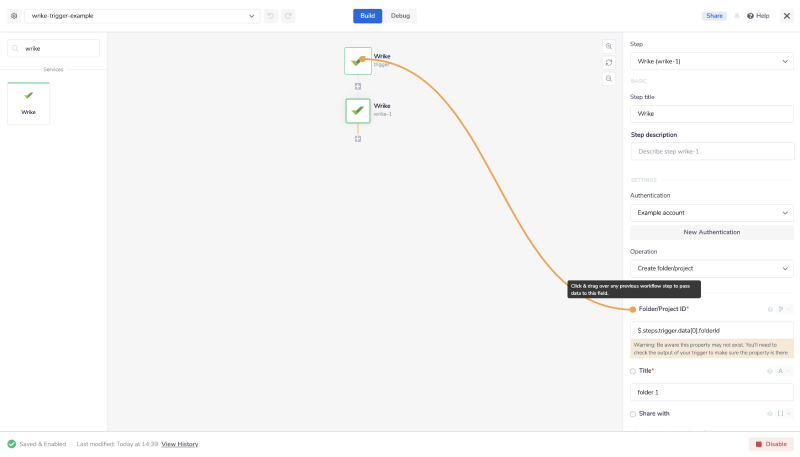Click the Folder/Project ID orange connector

tap(633, 309)
